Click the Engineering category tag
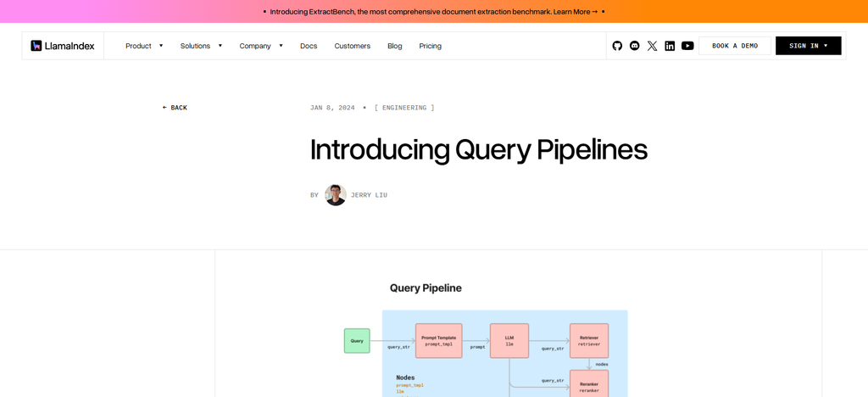 pyautogui.click(x=404, y=108)
